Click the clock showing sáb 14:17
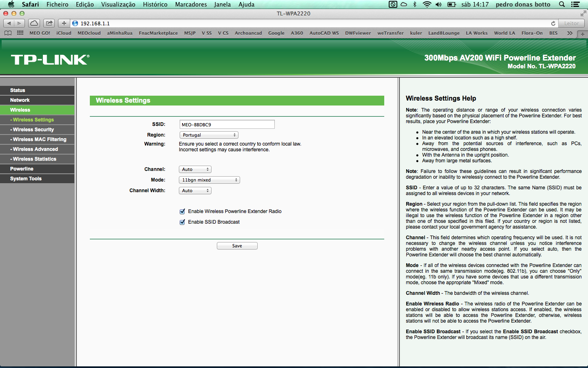 pyautogui.click(x=475, y=4)
